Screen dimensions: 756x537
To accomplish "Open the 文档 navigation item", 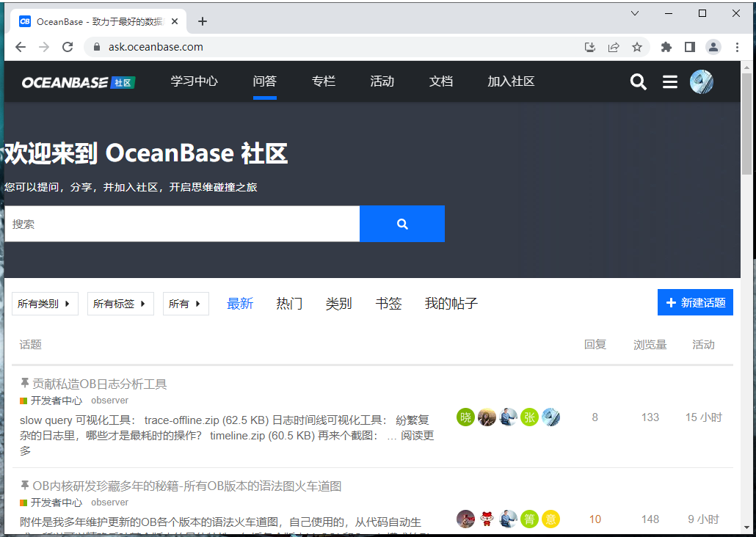I will 441,81.
